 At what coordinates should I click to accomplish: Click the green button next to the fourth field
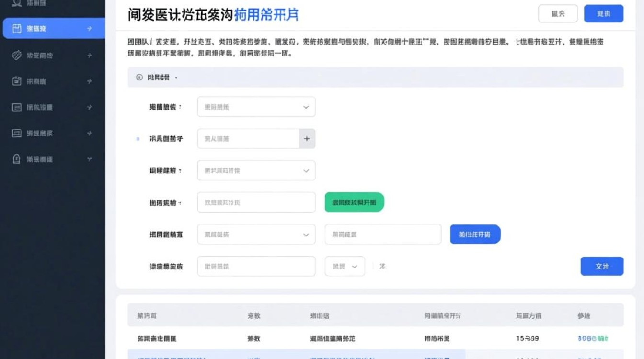(354, 202)
